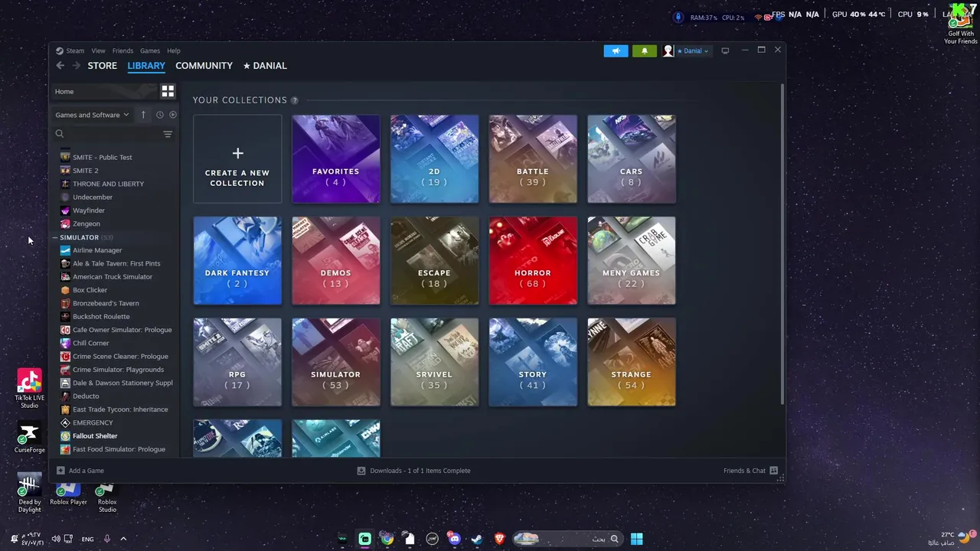Image resolution: width=980 pixels, height=551 pixels.
Task: Click Create a New Collection tile
Action: click(237, 159)
